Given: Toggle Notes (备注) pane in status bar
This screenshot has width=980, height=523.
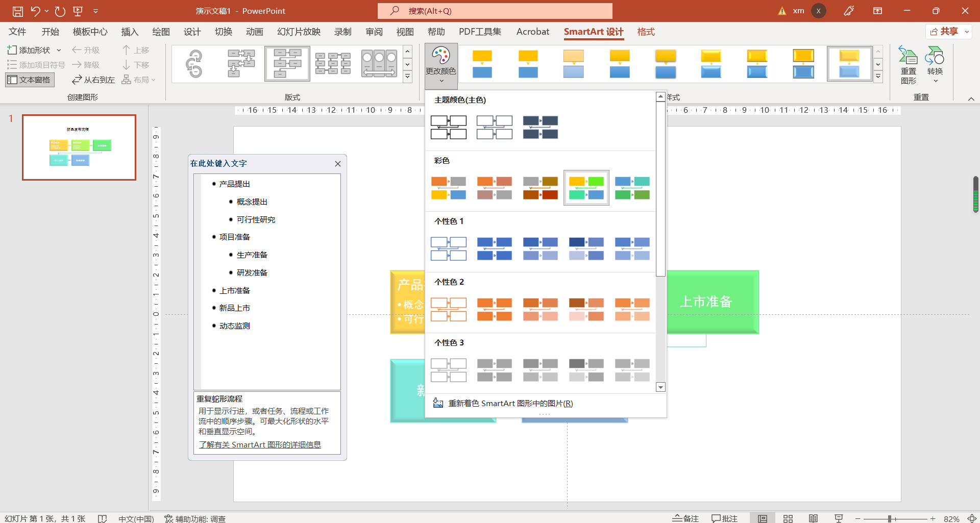Looking at the screenshot, I should click(685, 518).
